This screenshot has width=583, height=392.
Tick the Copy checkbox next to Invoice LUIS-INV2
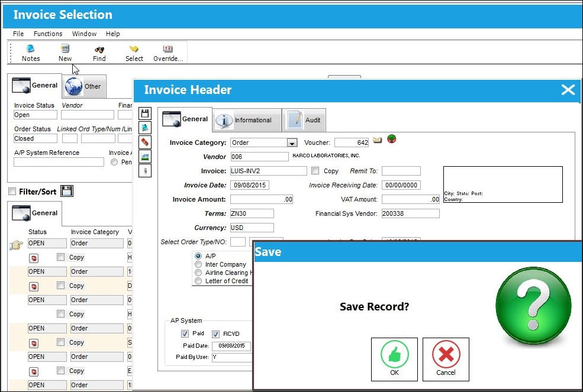coord(315,170)
